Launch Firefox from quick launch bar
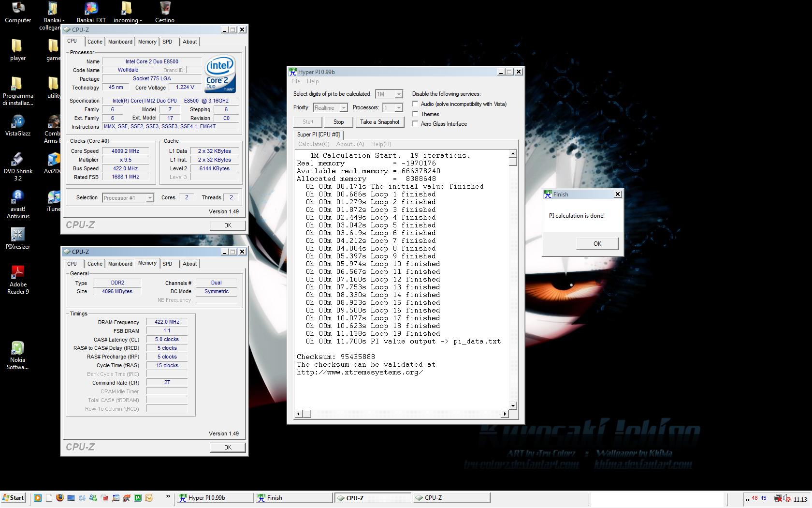This screenshot has width=812, height=508. click(x=60, y=497)
